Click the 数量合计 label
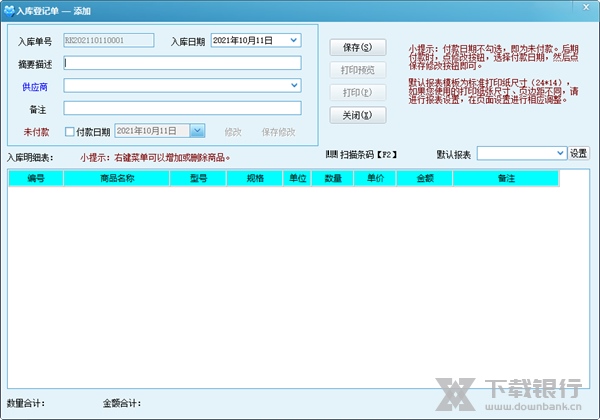 tap(26, 403)
